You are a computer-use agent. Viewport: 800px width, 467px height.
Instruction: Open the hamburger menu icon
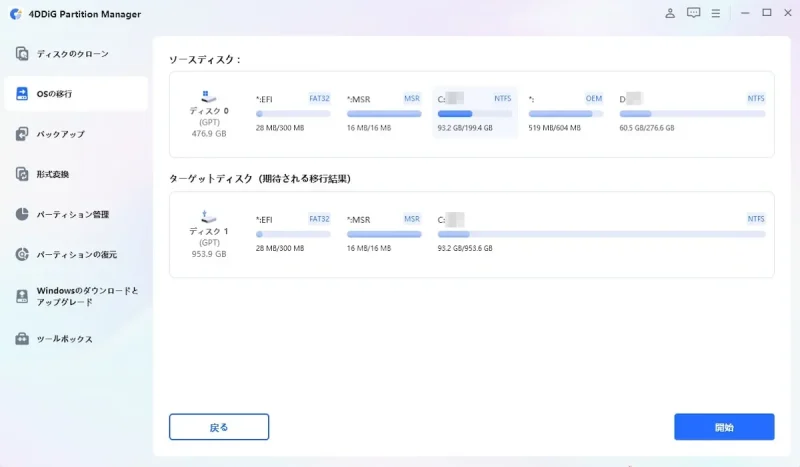point(716,14)
